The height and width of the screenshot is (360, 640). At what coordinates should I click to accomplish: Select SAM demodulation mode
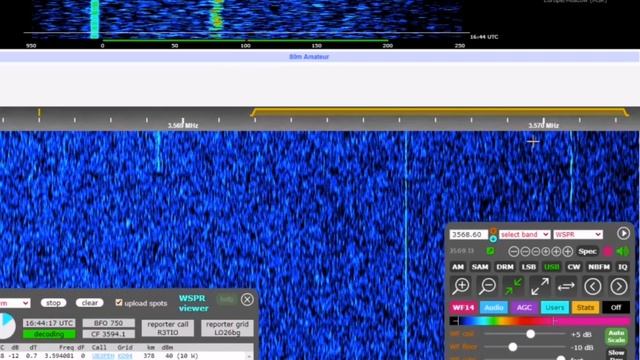(480, 267)
